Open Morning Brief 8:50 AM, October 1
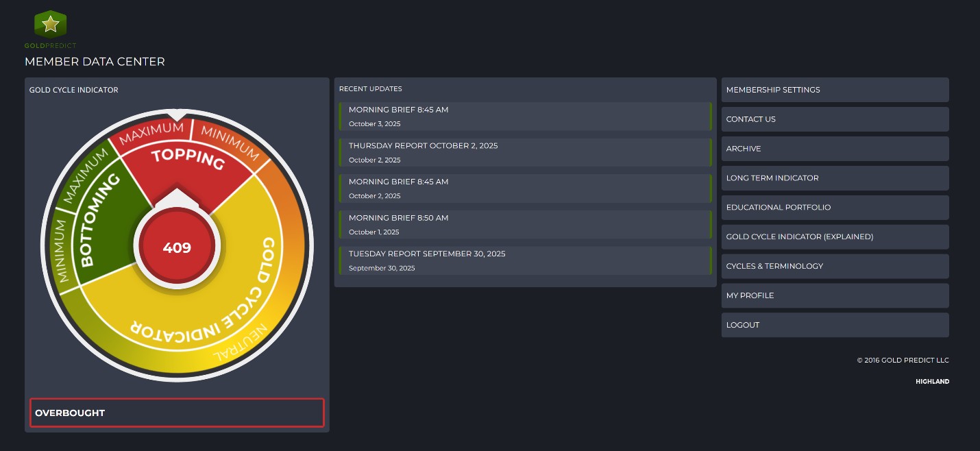980x451 pixels. click(526, 224)
